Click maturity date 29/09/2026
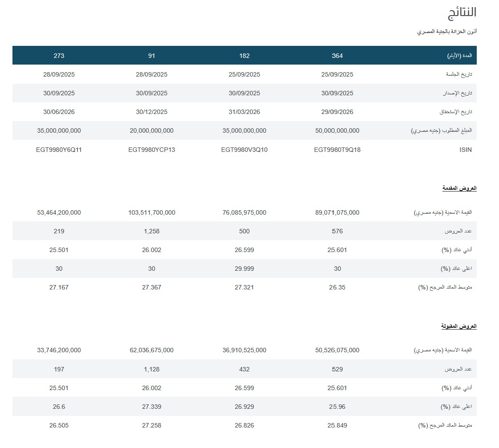This screenshot has width=499, height=448. point(337,112)
